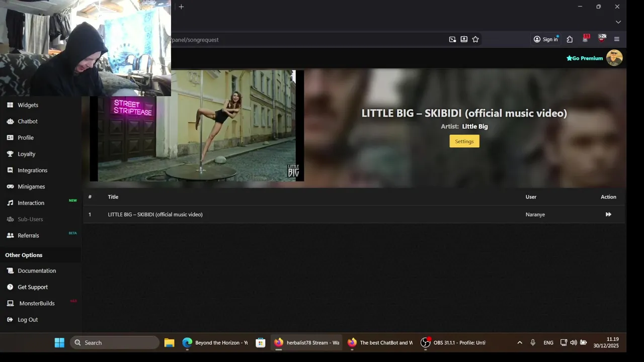This screenshot has width=644, height=362.
Task: Click the extension icon with badge 11
Action: pos(586,39)
